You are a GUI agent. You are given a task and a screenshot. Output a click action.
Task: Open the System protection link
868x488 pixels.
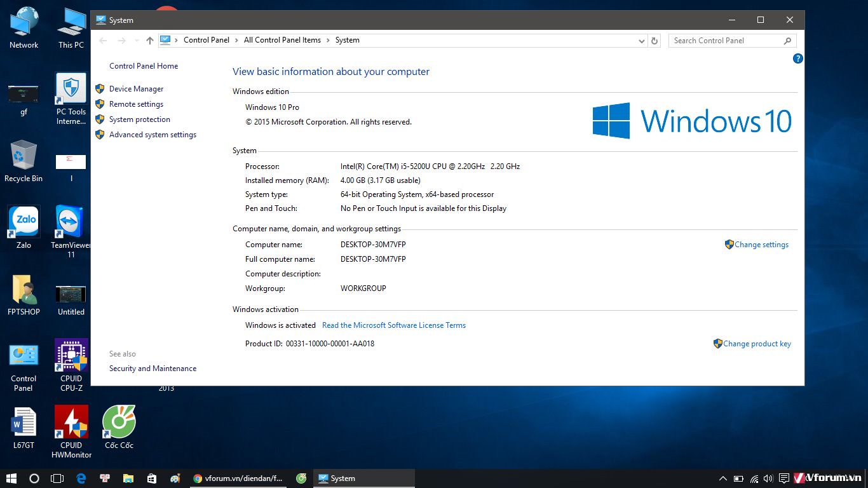(x=140, y=119)
